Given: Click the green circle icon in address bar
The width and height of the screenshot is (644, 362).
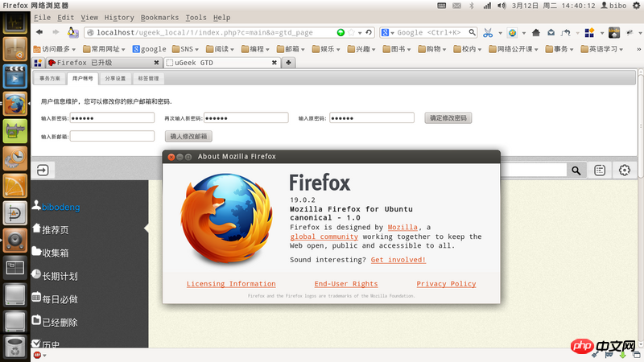Looking at the screenshot, I should tap(341, 32).
